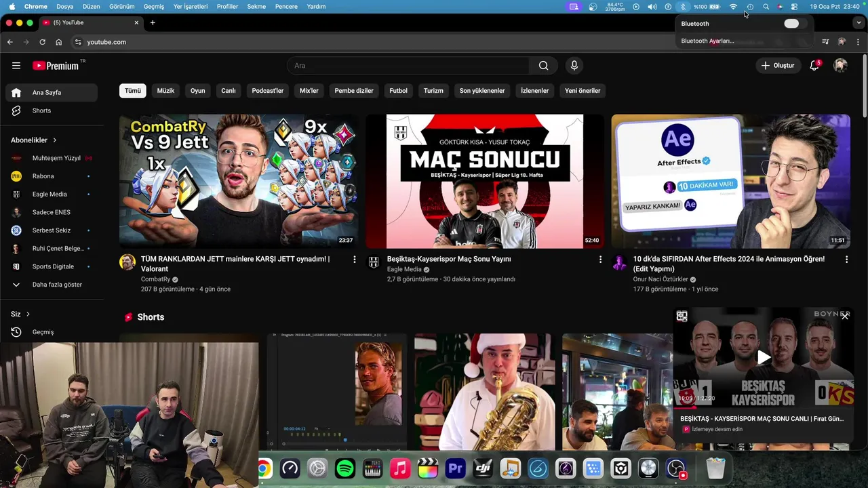Open Chrome media controls icon in toolbar
The height and width of the screenshot is (488, 868).
pyautogui.click(x=825, y=42)
